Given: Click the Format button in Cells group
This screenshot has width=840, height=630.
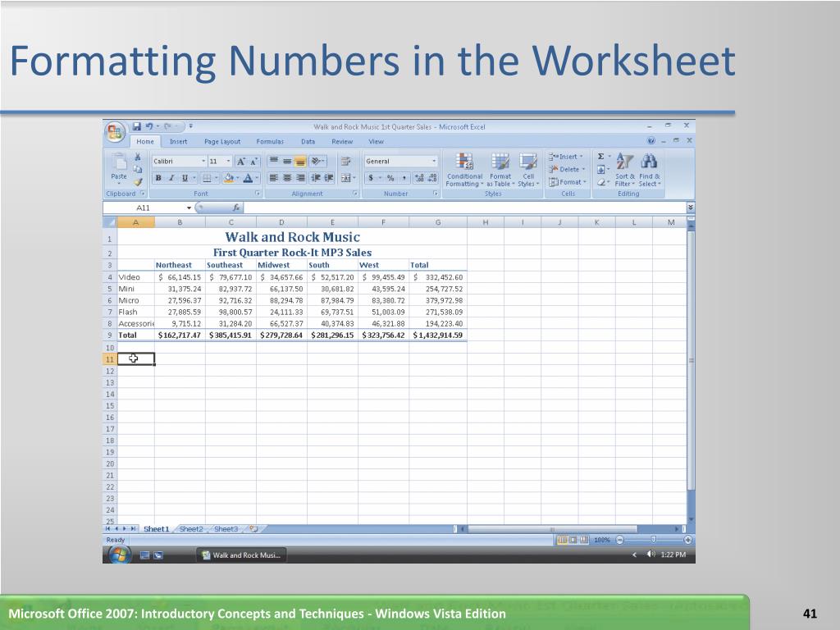Looking at the screenshot, I should point(568,182).
